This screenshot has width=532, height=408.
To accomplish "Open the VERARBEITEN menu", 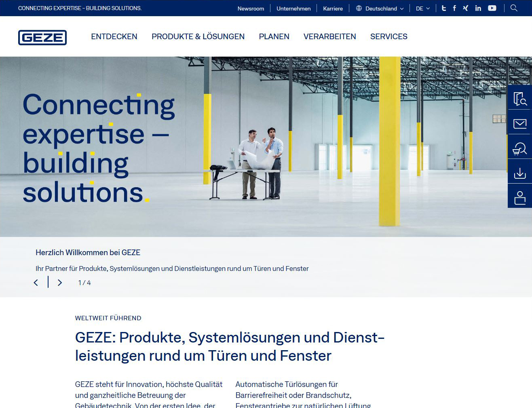I will click(x=330, y=36).
